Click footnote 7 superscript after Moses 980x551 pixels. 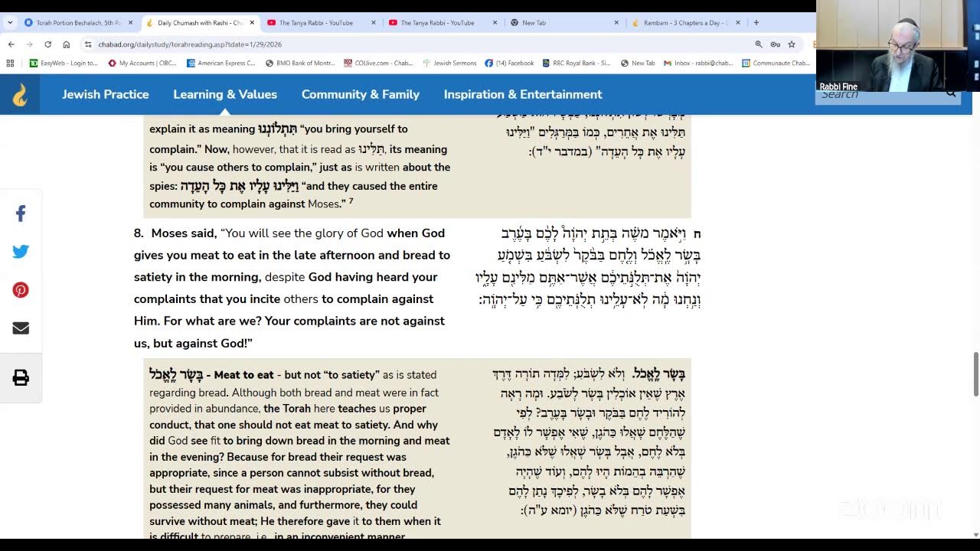click(351, 201)
